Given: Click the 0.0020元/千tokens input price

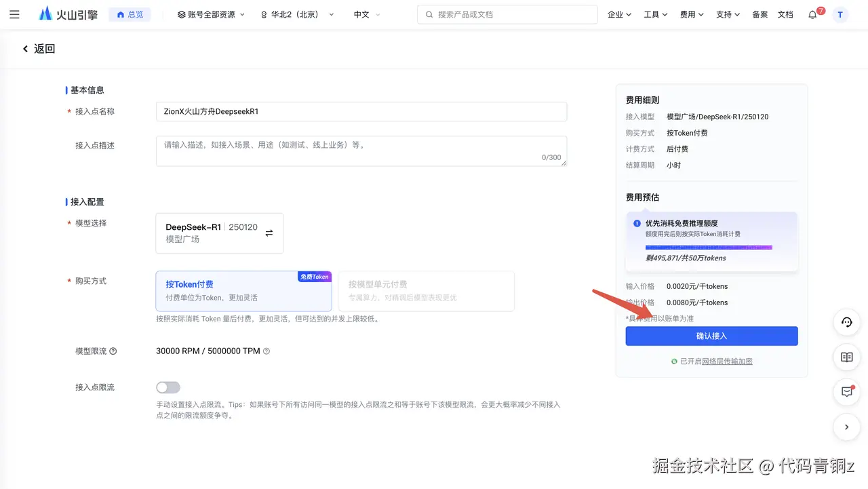Looking at the screenshot, I should [x=697, y=286].
